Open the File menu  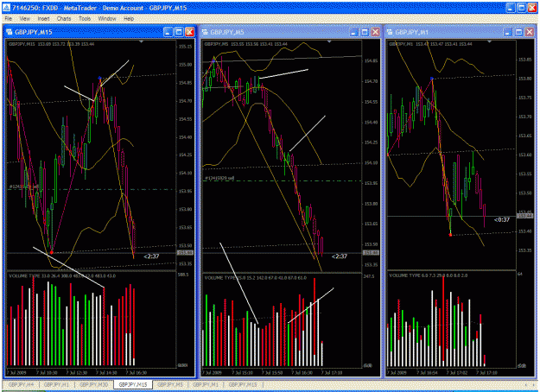click(9, 19)
